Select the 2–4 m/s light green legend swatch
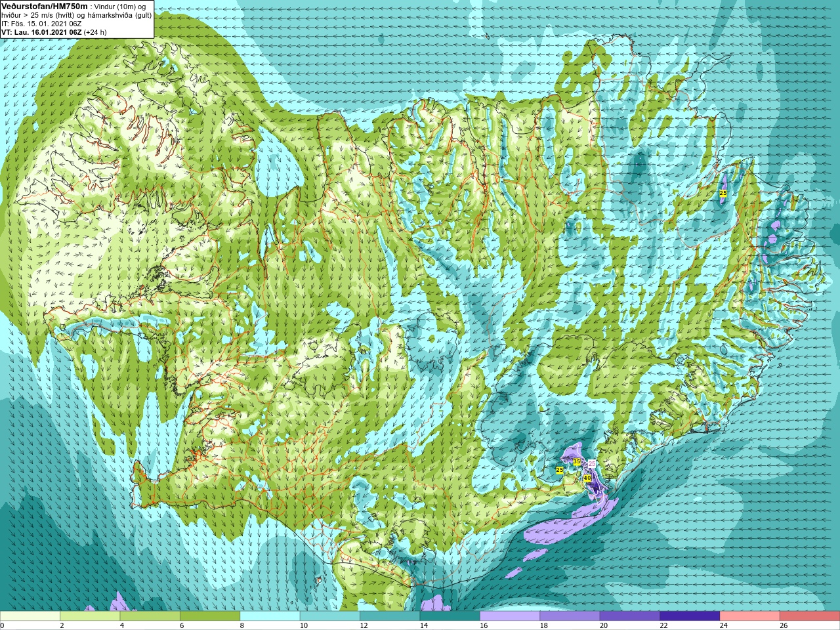 (x=90, y=616)
